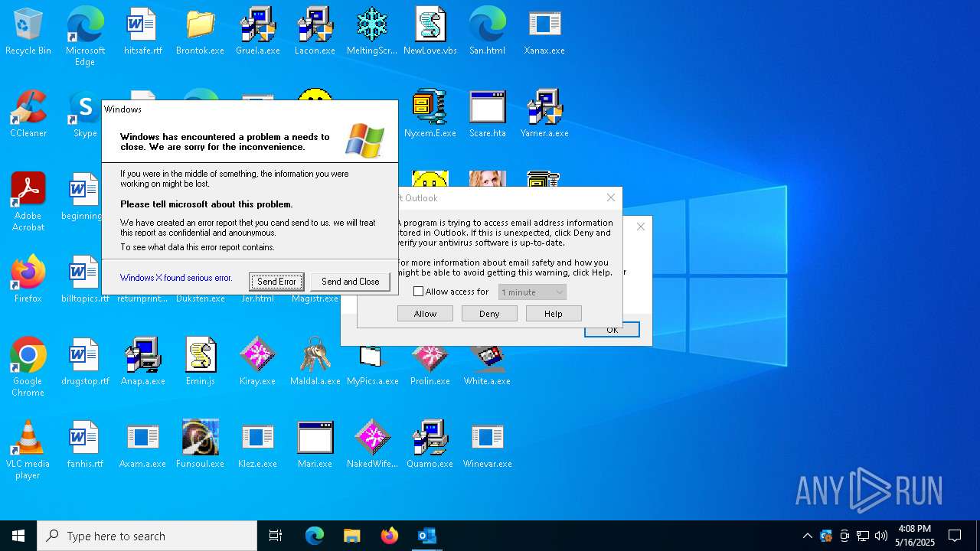Select the Scare.hta icon
The height and width of the screenshot is (551, 980).
pyautogui.click(x=487, y=114)
